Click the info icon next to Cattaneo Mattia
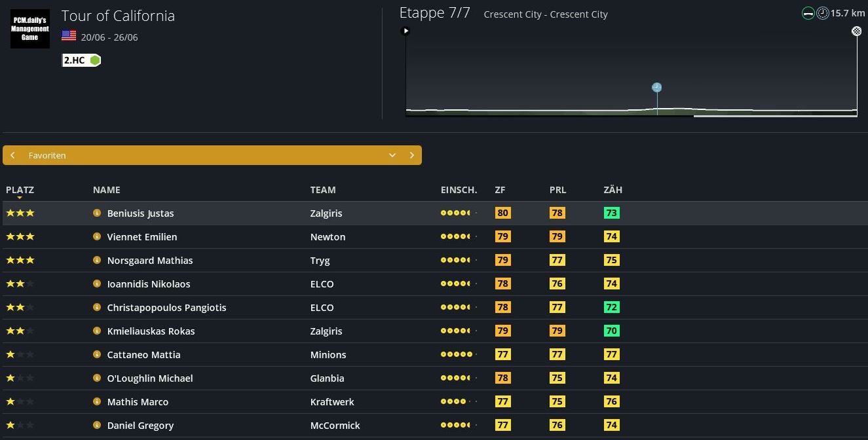The height and width of the screenshot is (440, 868). coord(97,354)
